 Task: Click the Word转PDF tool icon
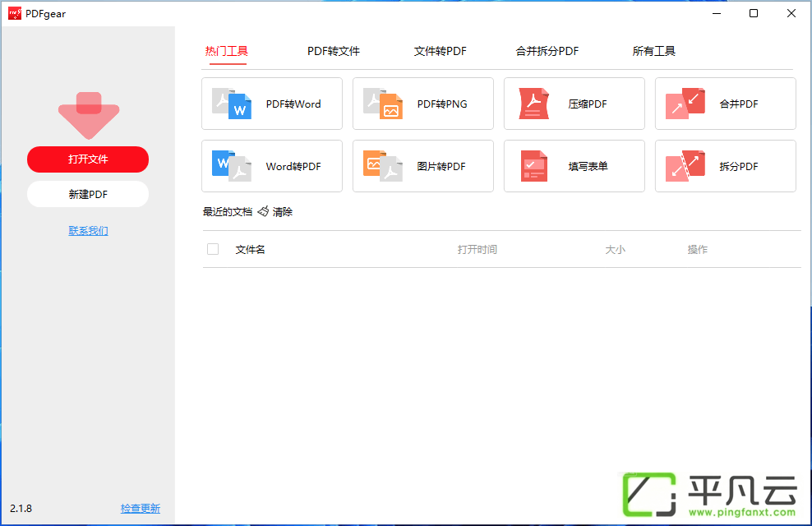[232, 166]
